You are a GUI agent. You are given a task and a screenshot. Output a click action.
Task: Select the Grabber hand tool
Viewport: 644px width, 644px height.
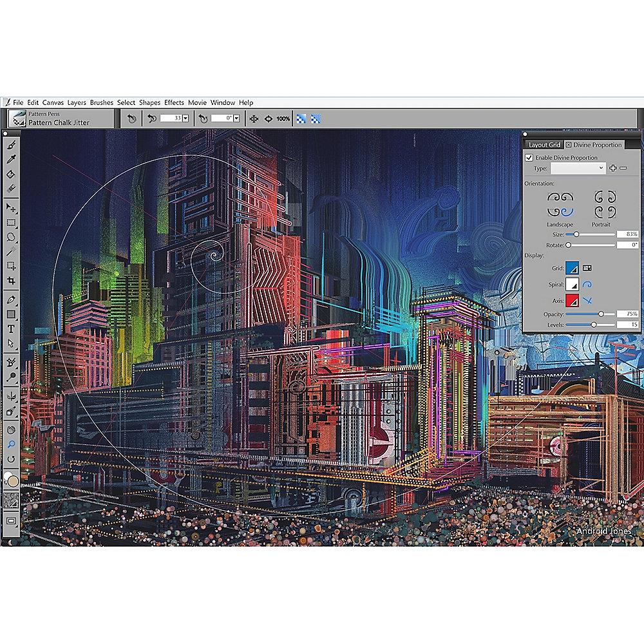coord(11,429)
